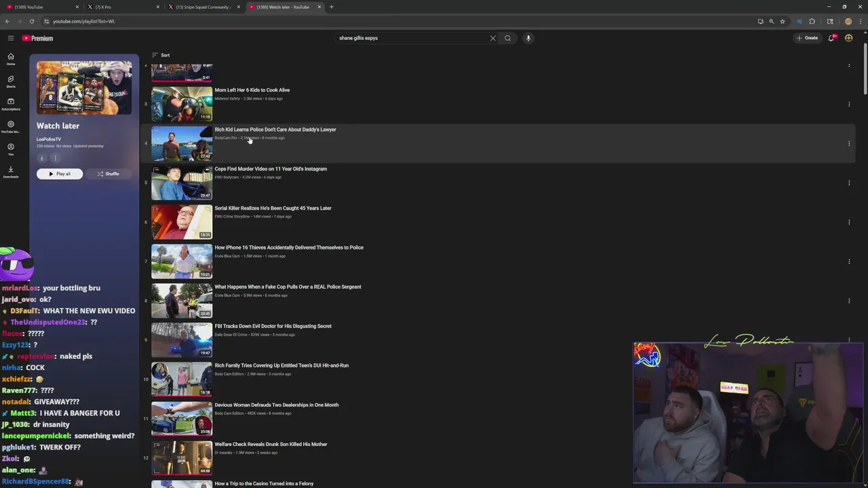This screenshot has width=868, height=488.
Task: Open the LosPollosTV channel link
Action: coord(49,139)
